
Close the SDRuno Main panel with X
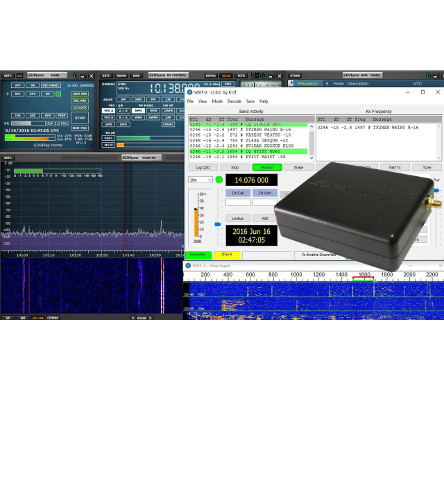tap(91, 76)
